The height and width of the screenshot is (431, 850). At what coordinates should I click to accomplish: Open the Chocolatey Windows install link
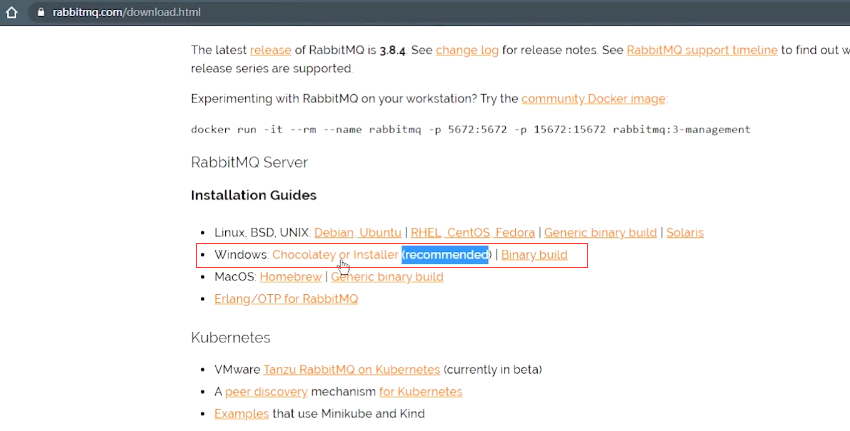point(304,255)
